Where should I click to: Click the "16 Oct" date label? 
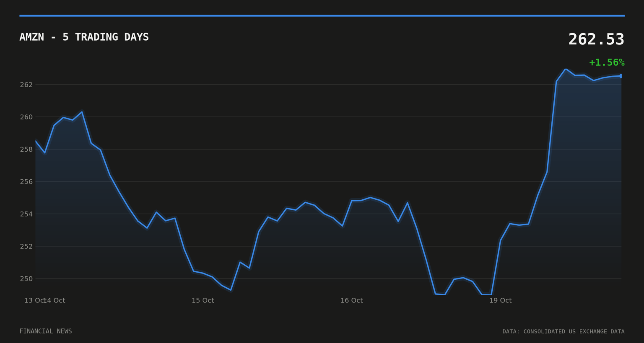pyautogui.click(x=352, y=300)
